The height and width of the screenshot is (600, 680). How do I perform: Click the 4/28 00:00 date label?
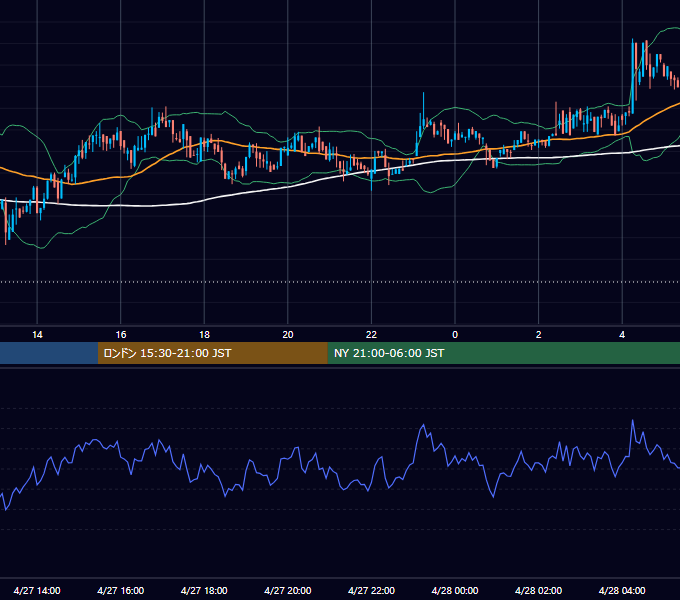(x=455, y=590)
